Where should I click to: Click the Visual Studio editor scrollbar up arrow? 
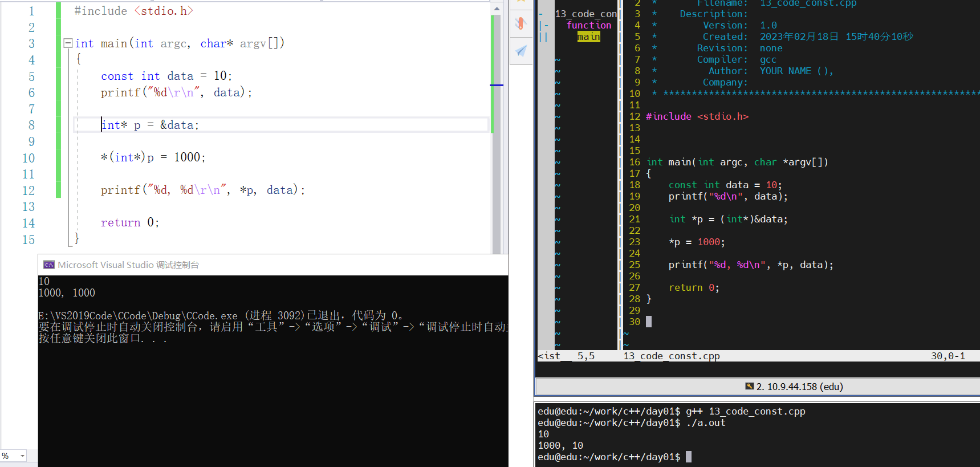[x=497, y=8]
